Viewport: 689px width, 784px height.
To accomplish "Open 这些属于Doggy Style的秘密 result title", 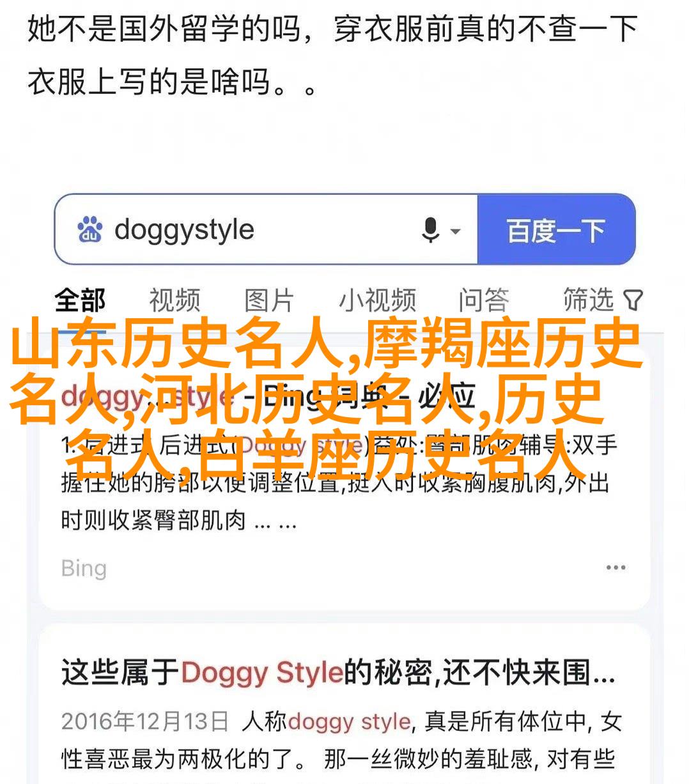I will 338,673.
